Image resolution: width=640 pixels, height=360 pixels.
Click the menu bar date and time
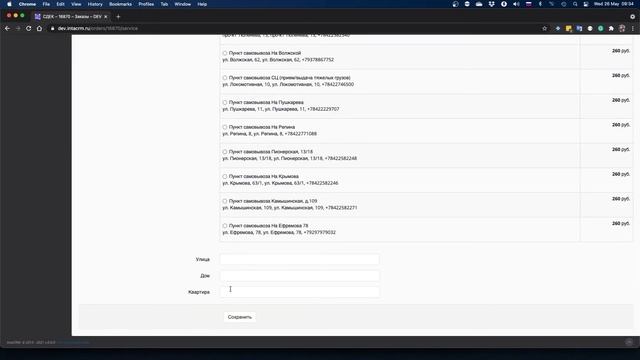(613, 4)
